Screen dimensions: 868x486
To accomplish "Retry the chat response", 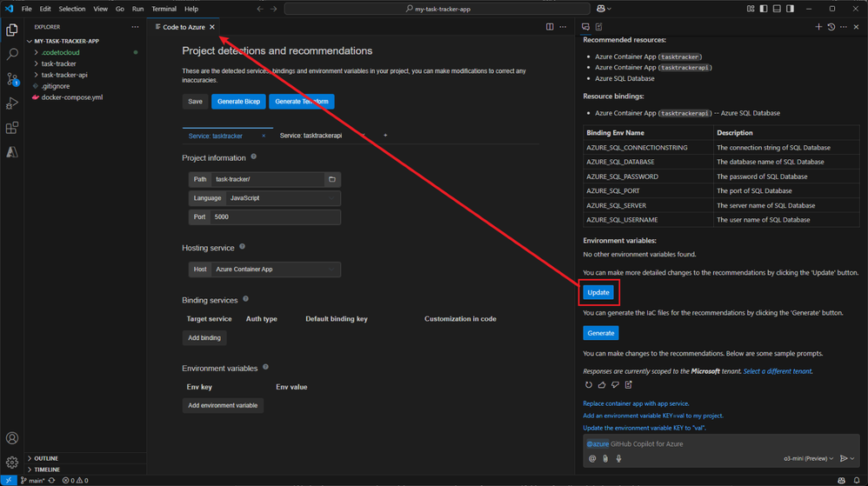I will tap(589, 384).
